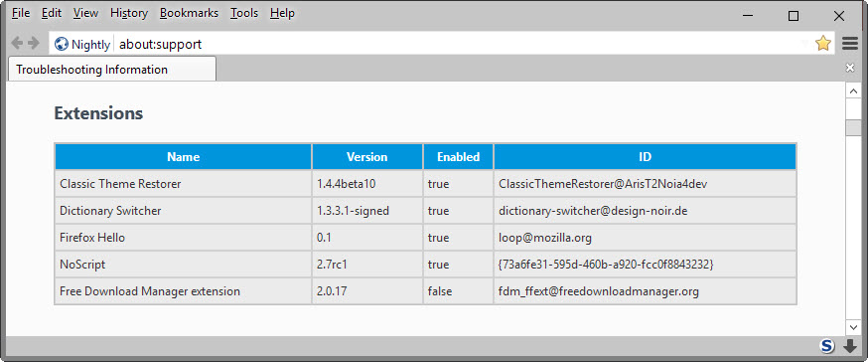The width and height of the screenshot is (868, 362).
Task: Click the ID column header
Action: [645, 157]
